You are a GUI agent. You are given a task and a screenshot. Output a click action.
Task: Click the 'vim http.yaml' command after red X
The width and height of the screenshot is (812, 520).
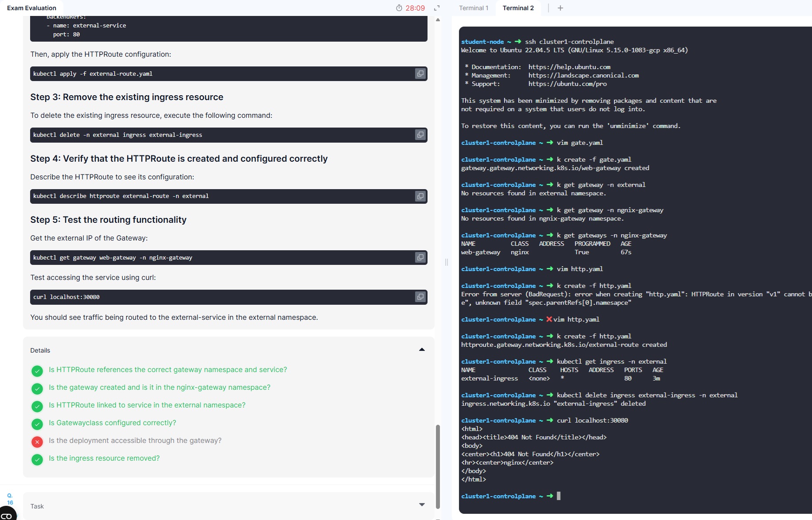point(576,319)
